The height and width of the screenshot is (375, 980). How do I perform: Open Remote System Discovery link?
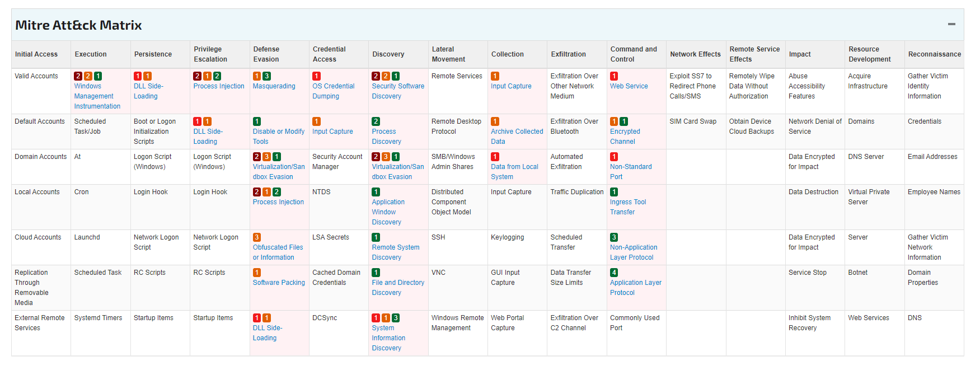point(396,252)
